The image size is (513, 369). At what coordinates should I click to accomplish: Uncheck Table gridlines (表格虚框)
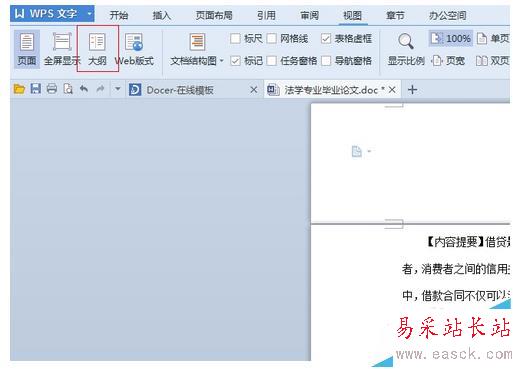coord(326,39)
